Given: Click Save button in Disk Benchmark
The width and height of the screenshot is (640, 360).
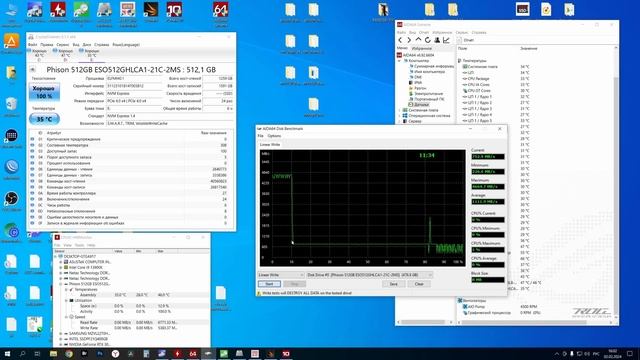Looking at the screenshot, I should 393,284.
